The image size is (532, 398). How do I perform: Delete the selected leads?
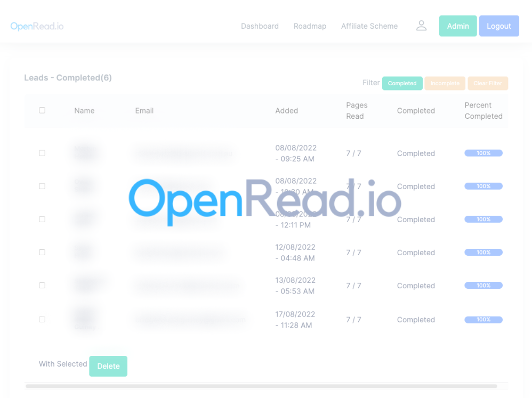[x=108, y=366]
